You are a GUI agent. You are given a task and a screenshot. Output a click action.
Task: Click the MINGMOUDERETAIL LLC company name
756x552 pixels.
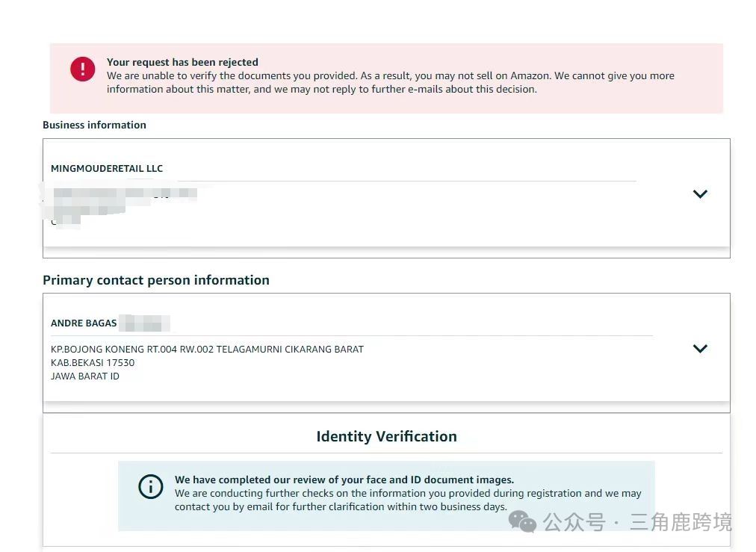[x=107, y=168]
